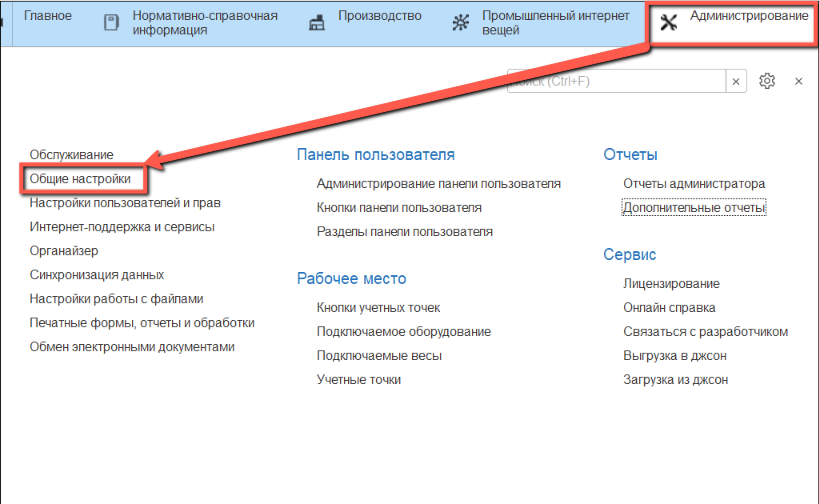Select Выгрузка в джсон
819x504 pixels.
674,355
